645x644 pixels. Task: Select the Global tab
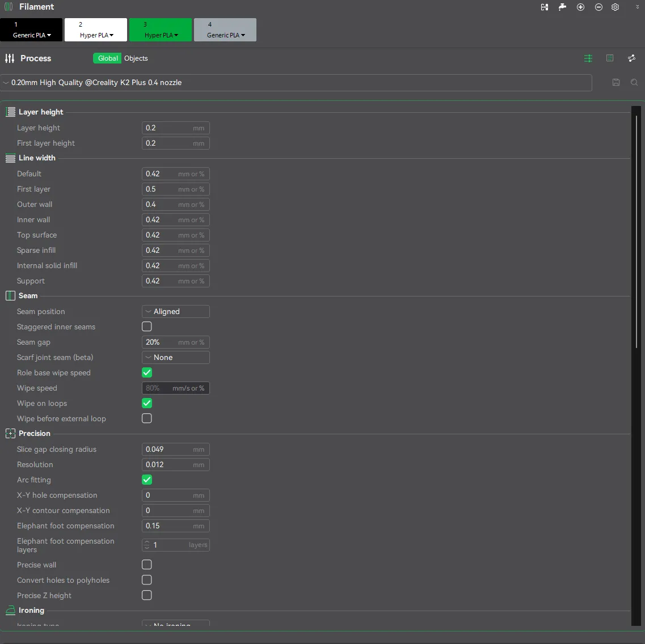[108, 58]
